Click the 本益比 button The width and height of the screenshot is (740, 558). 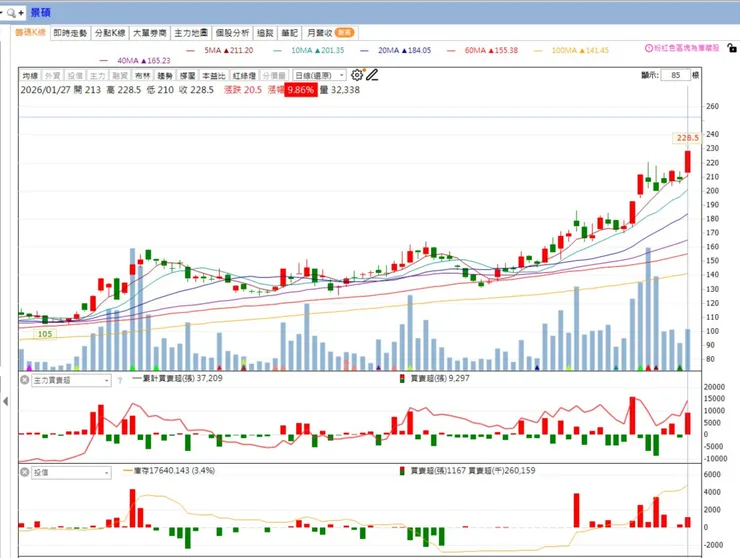coord(214,76)
